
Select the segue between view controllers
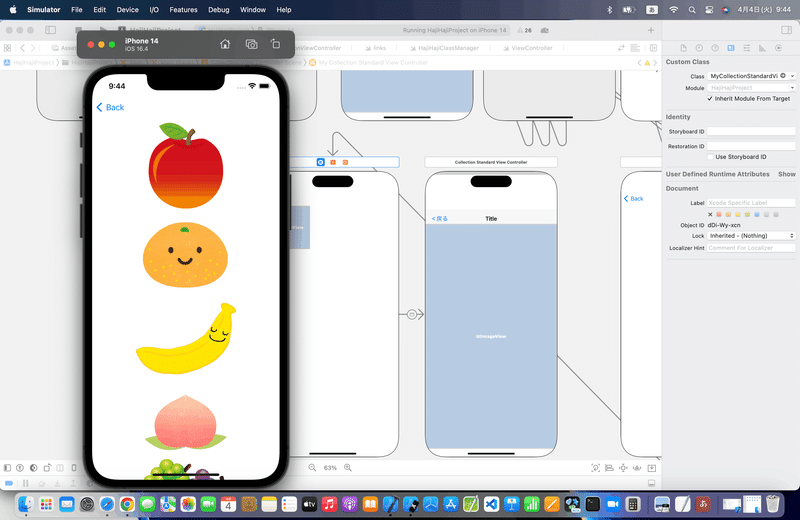coord(412,314)
